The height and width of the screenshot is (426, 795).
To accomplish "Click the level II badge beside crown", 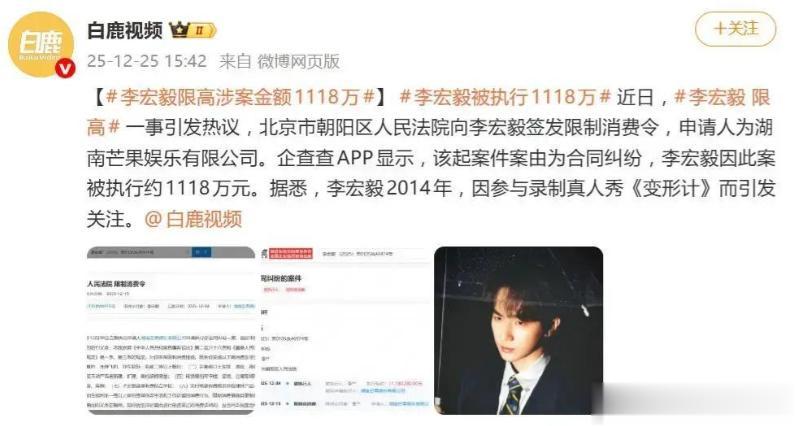I will (x=202, y=30).
